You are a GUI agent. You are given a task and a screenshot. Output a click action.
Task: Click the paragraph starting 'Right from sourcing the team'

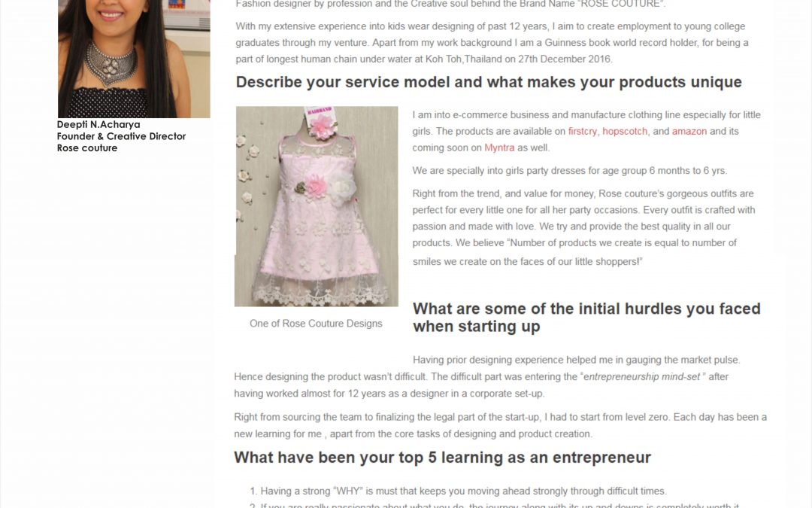click(x=500, y=425)
